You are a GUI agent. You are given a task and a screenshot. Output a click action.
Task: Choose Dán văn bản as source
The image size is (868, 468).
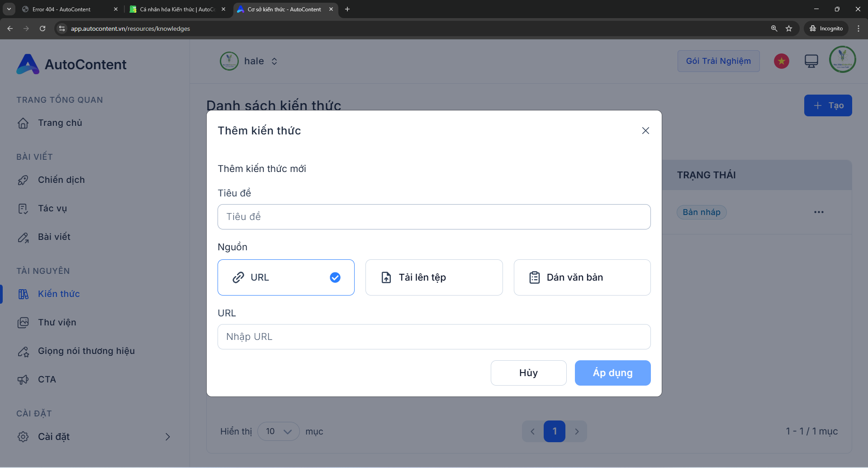[582, 277]
